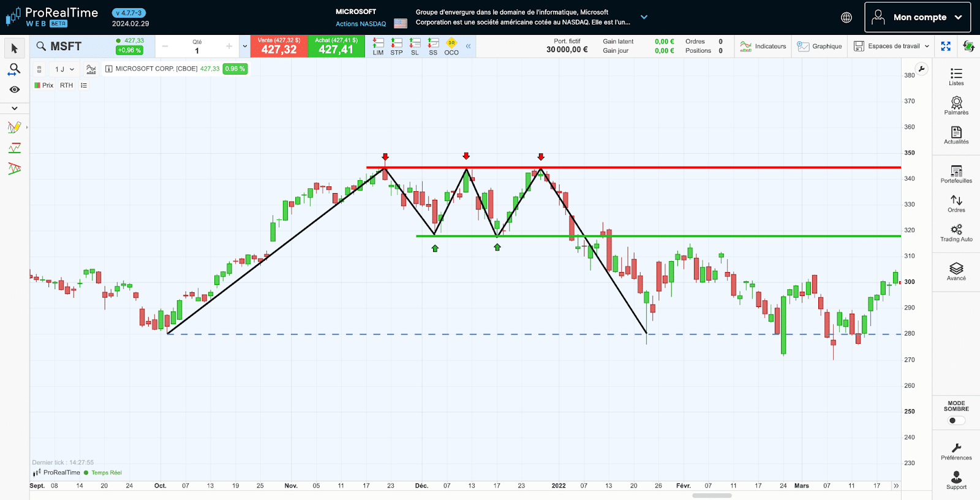Screen dimensions: 980x500
Task: Click the fullscreen expand arrows icon
Action: 946,46
